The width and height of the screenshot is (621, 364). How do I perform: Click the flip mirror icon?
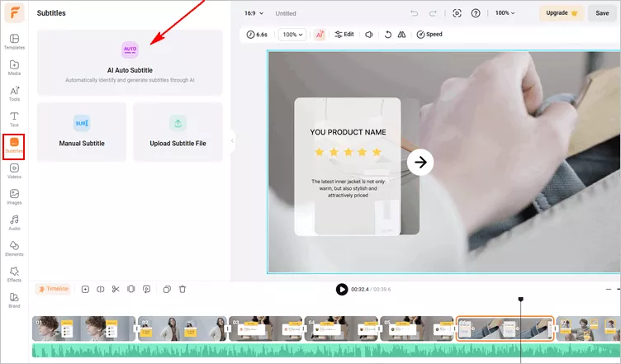(401, 35)
